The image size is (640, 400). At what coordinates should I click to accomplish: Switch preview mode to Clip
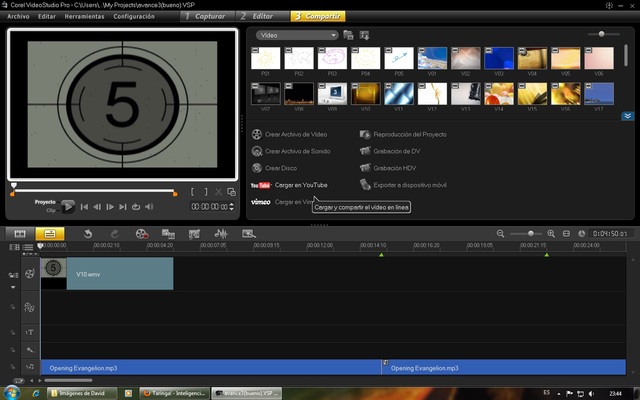click(x=51, y=210)
